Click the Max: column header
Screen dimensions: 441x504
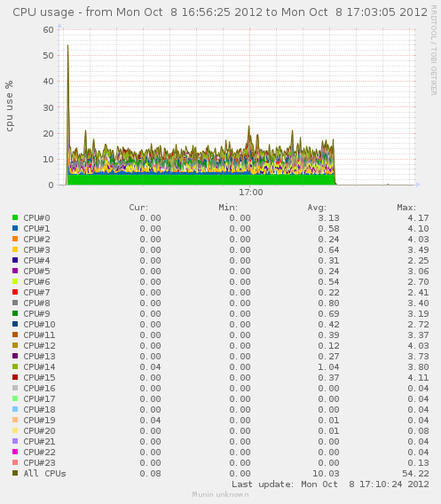[406, 208]
